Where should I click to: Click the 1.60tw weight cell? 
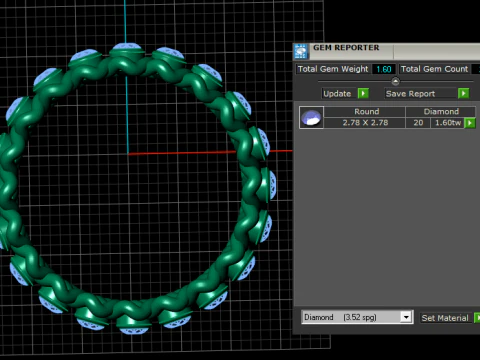448,123
